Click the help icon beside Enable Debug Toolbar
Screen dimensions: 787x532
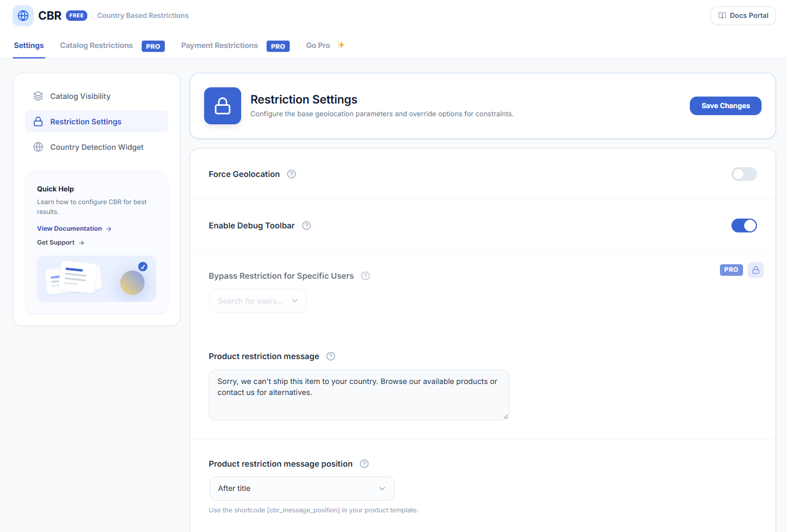306,226
